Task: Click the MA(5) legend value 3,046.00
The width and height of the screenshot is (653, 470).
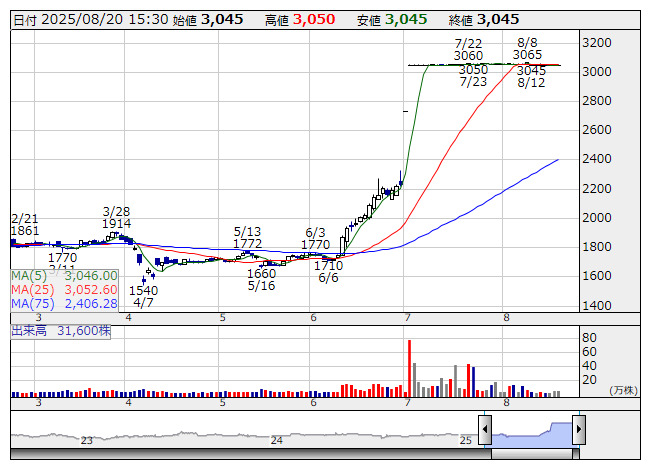Action: 91,276
